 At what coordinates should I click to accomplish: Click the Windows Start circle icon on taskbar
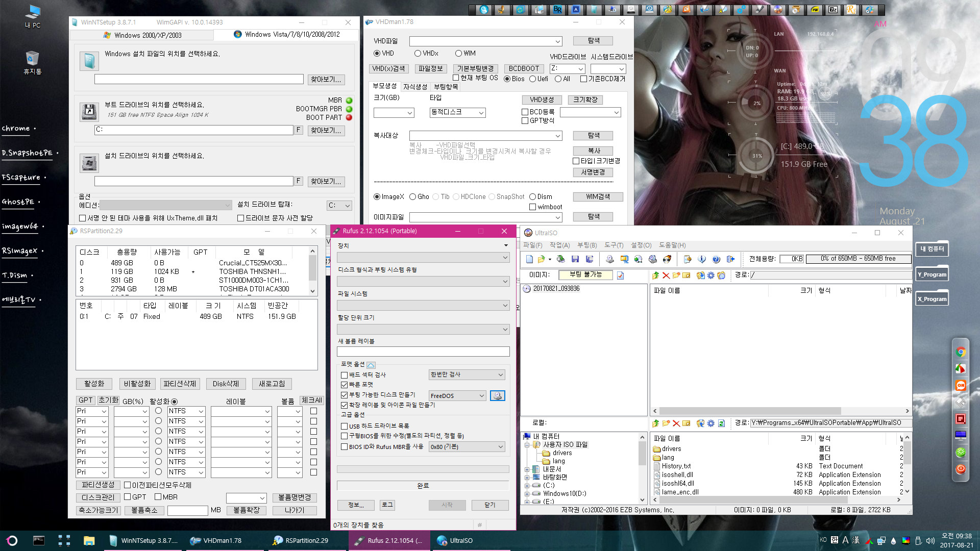(12, 540)
